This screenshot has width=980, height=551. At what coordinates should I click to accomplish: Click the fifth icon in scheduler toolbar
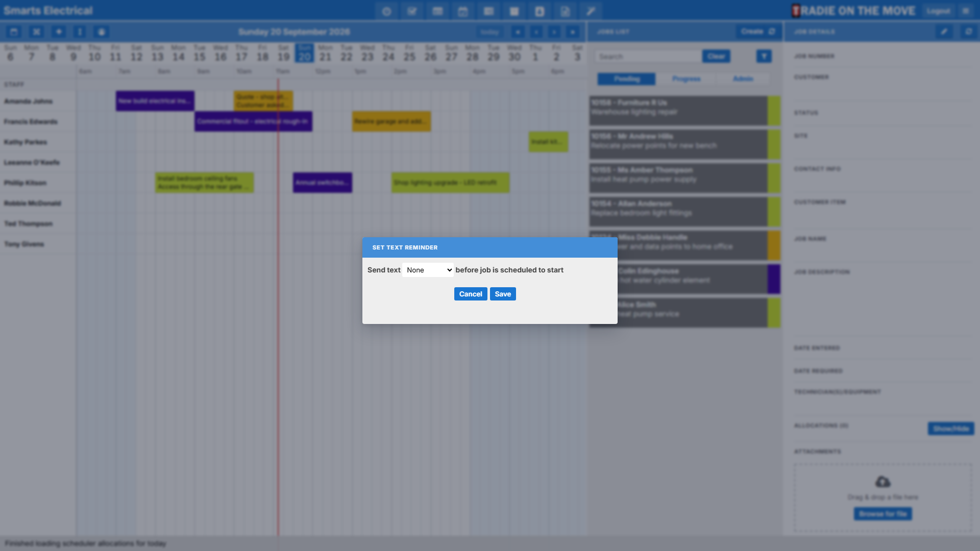102,32
